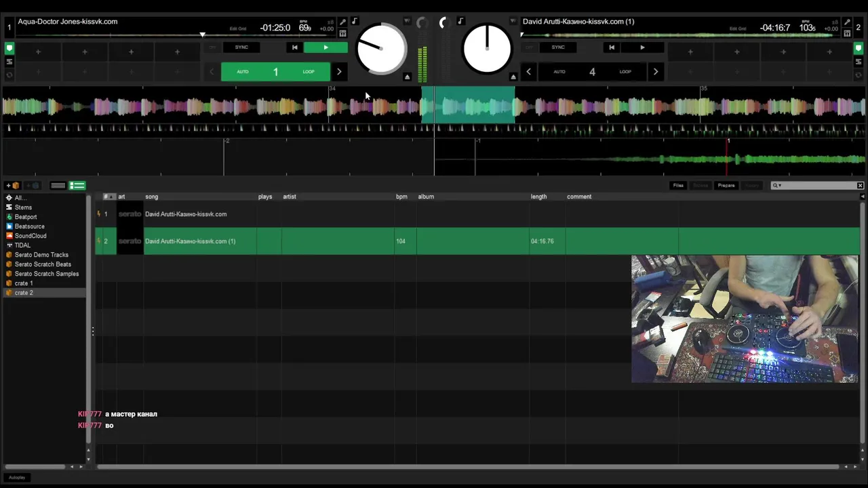The image size is (868, 488).
Task: Seek in deck 2 track overview
Action: (682, 35)
